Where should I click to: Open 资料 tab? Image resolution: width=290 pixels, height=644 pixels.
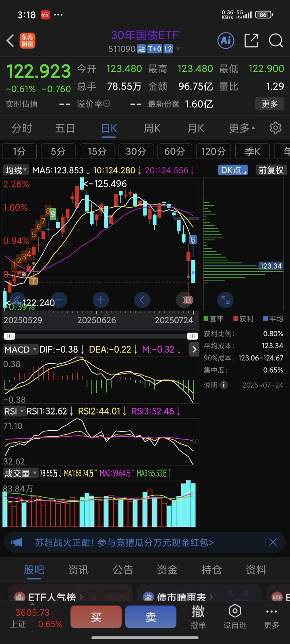click(x=256, y=570)
